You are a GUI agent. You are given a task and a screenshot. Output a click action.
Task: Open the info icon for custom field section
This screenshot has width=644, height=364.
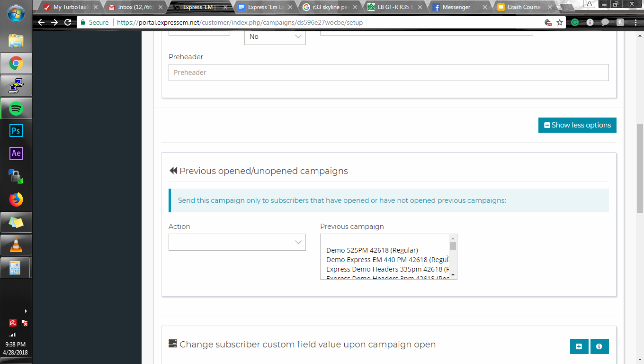click(599, 346)
